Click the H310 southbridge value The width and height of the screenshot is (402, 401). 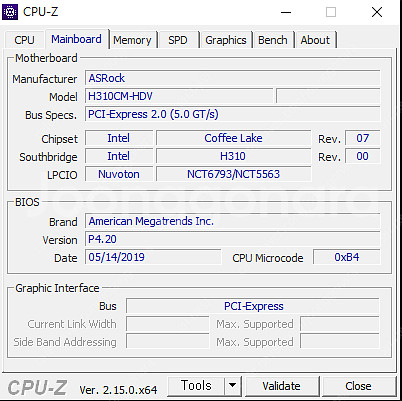point(233,156)
